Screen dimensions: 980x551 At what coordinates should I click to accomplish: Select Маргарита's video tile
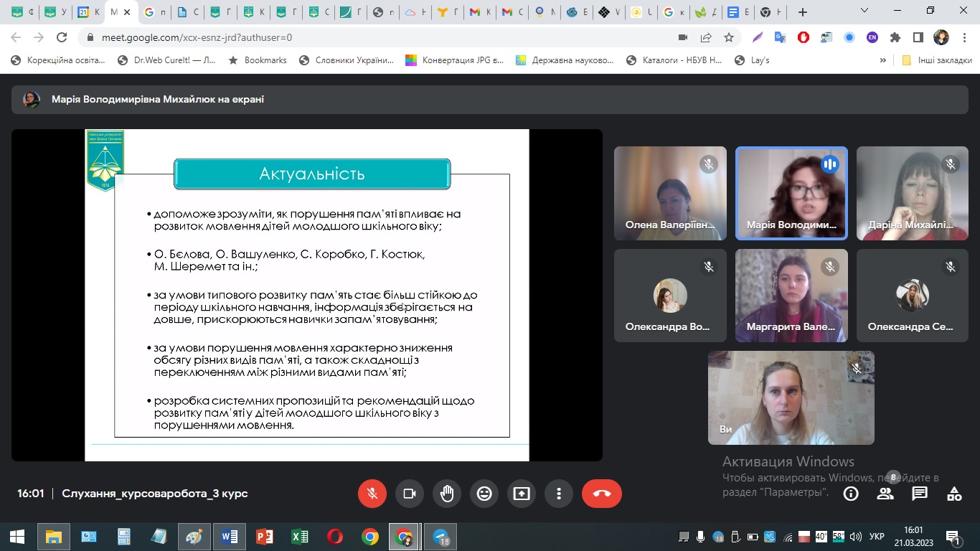(791, 295)
